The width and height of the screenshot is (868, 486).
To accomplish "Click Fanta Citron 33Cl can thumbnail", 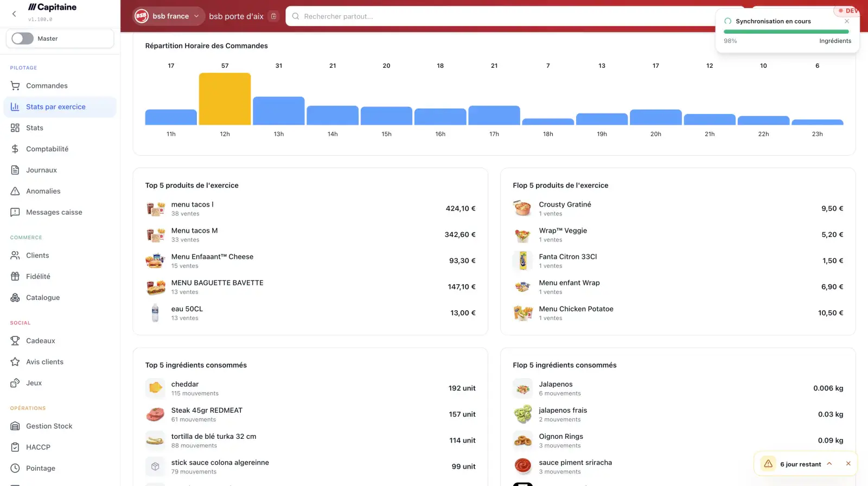I will coord(523,261).
